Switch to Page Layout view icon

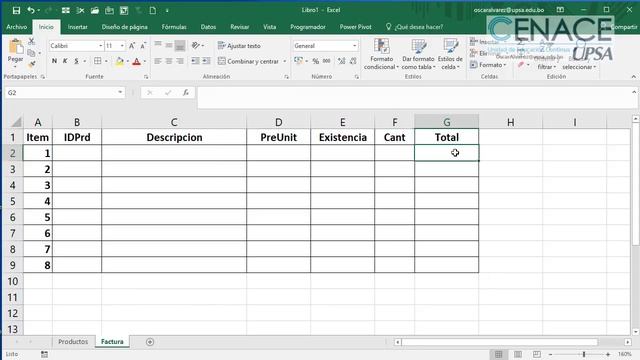pyautogui.click(x=518, y=354)
